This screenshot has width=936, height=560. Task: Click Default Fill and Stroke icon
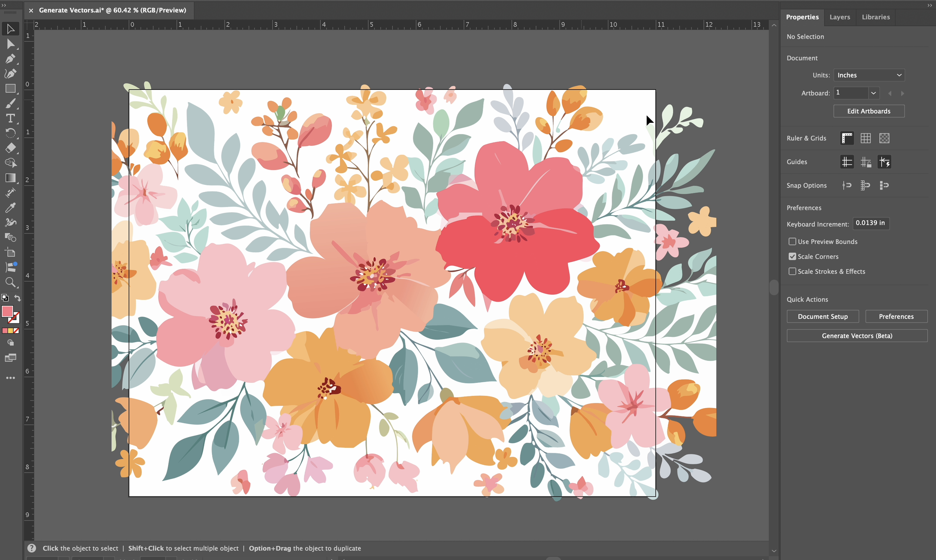(x=5, y=298)
